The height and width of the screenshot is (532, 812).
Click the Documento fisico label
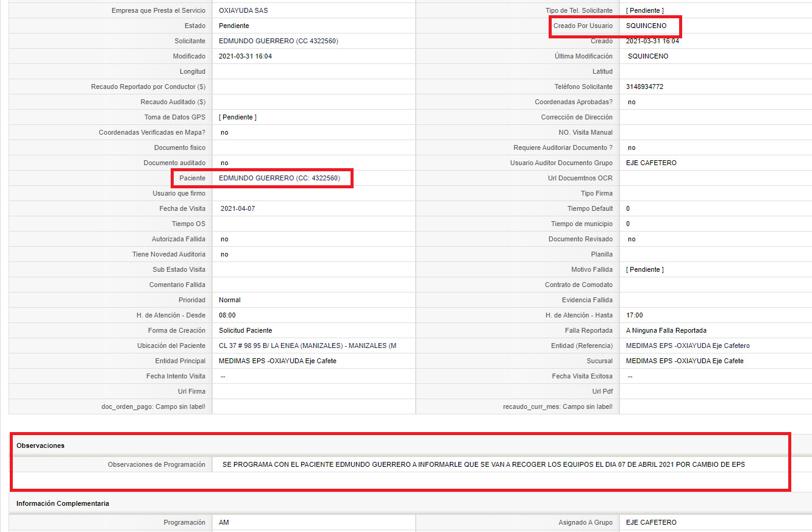click(180, 147)
